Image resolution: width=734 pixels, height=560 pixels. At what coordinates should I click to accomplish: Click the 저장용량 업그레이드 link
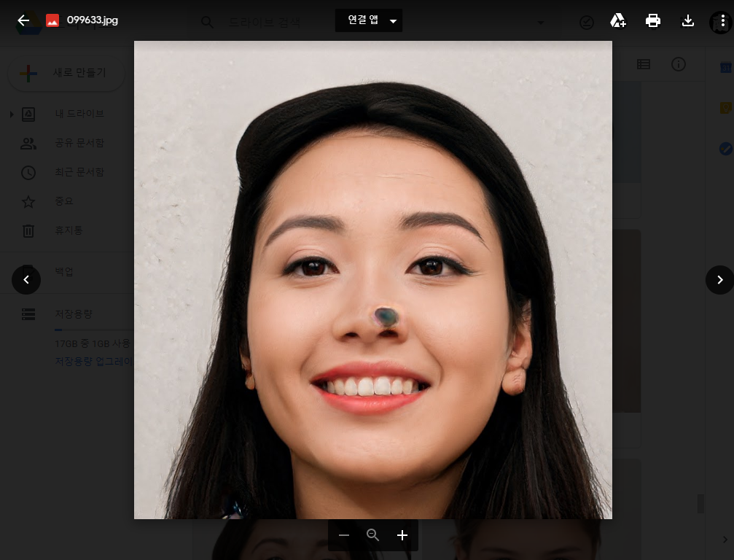[x=94, y=362]
